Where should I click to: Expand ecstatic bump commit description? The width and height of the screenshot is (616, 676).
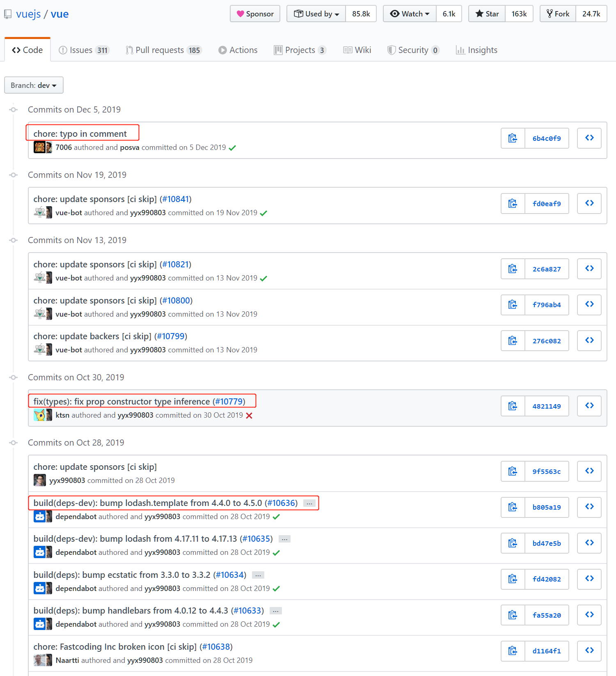click(x=258, y=575)
